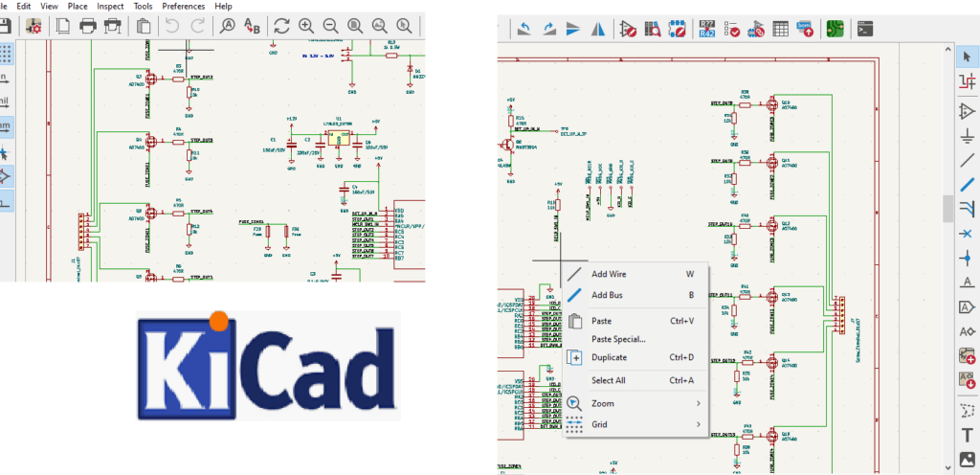Open the Symbol Fields Table icon
Image resolution: width=980 pixels, height=475 pixels.
tap(780, 29)
